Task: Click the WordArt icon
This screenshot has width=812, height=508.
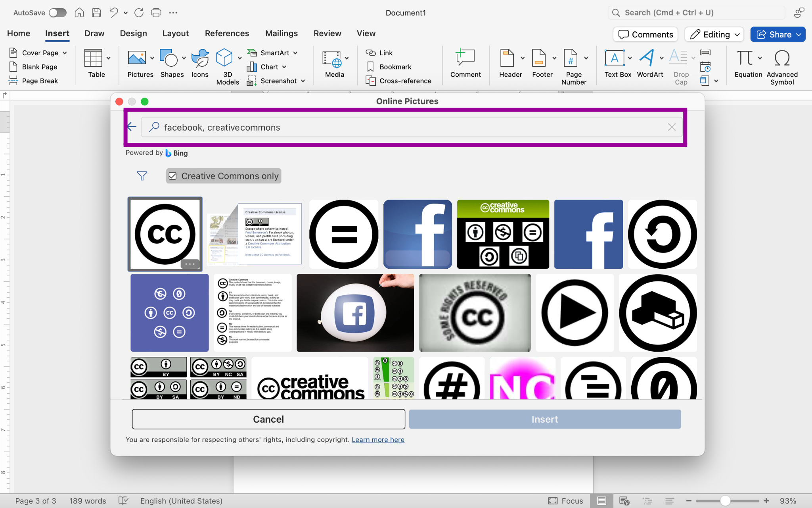Action: 647,58
